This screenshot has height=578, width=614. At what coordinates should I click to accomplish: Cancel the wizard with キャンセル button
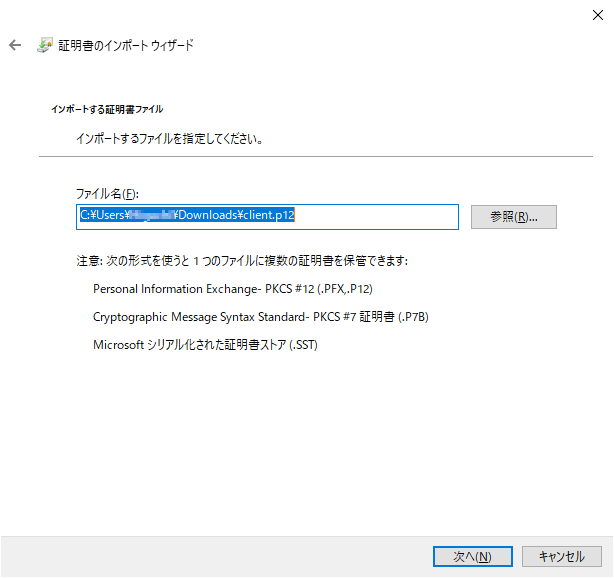[562, 556]
